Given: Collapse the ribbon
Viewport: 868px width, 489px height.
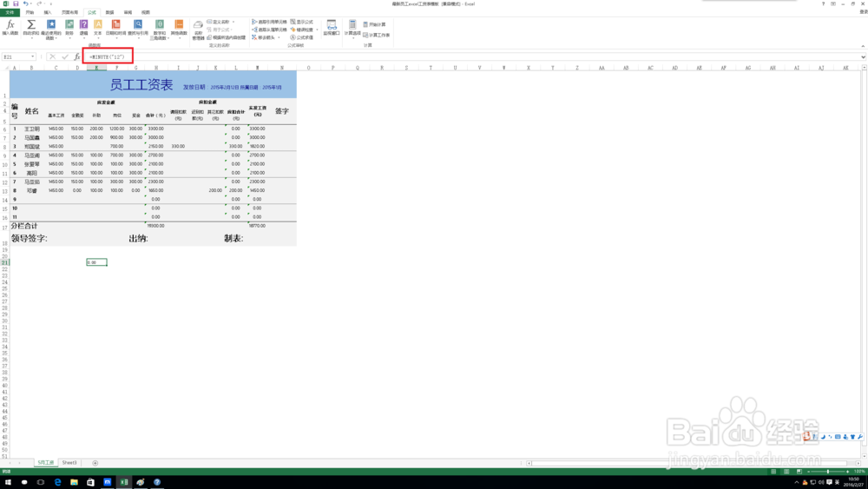Looking at the screenshot, I should click(x=863, y=46).
